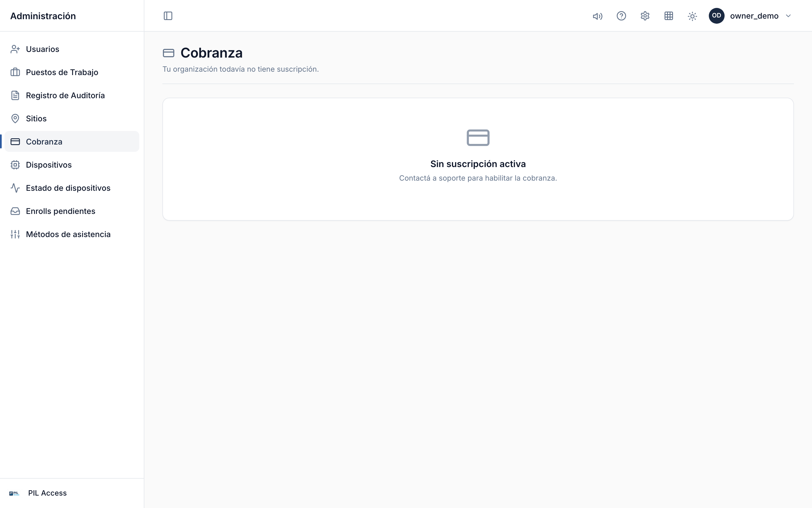Viewport: 812px width, 508px height.
Task: Click the Métodos de asistencia sliders icon
Action: pos(15,235)
